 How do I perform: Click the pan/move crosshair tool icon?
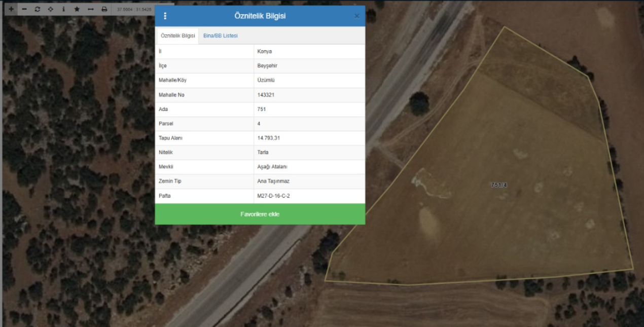[x=50, y=9]
